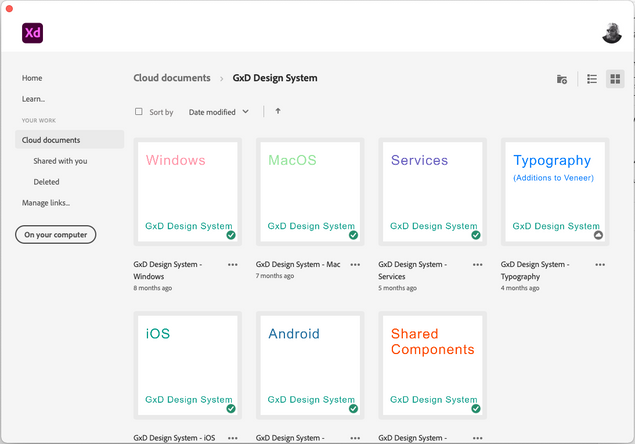Open Deleted documents section
The width and height of the screenshot is (635, 444).
tap(46, 182)
